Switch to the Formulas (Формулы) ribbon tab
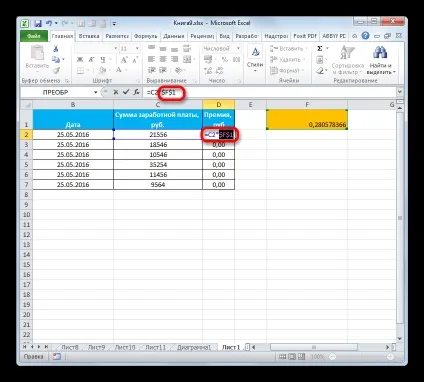Screen dimensions: 424x382 [146, 36]
